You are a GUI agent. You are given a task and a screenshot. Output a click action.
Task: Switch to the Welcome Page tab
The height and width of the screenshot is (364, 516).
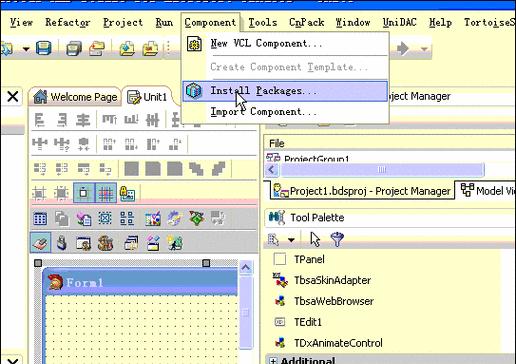point(76,97)
